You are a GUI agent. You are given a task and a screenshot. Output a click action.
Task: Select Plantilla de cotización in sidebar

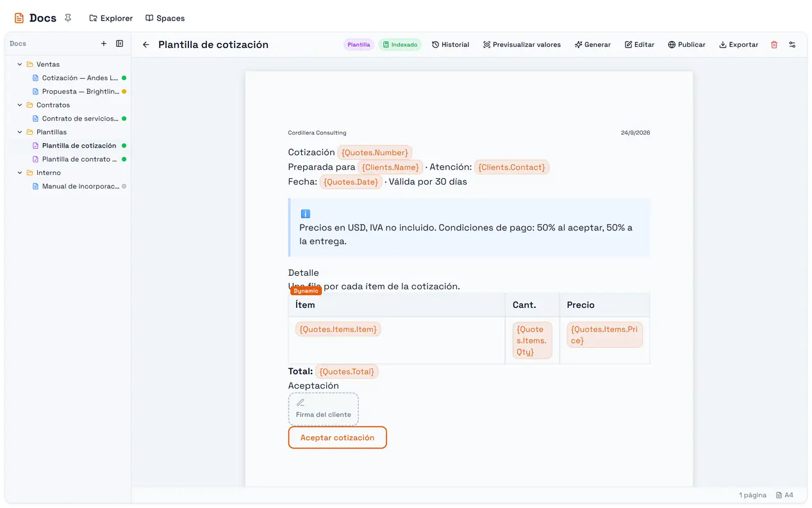pos(79,146)
